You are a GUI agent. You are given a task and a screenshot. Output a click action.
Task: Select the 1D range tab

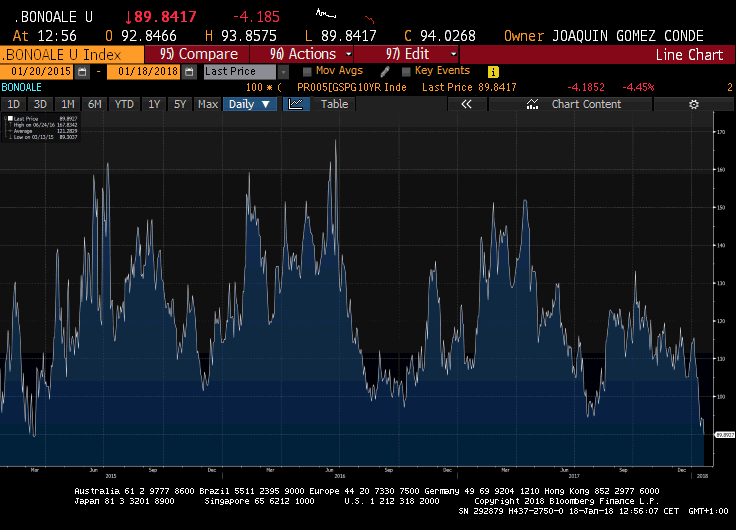[14, 104]
